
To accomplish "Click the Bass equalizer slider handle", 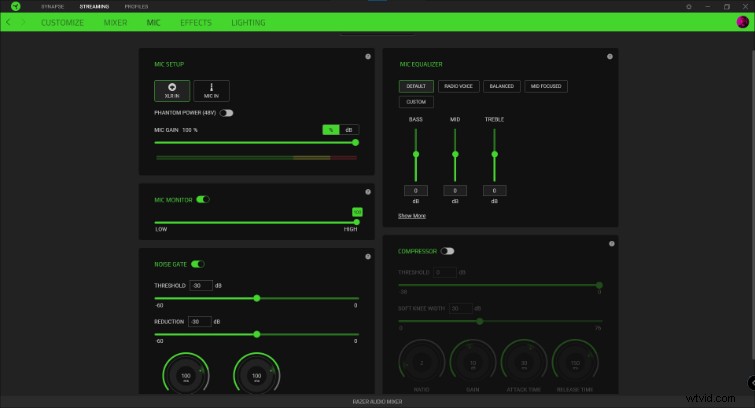I will point(416,154).
